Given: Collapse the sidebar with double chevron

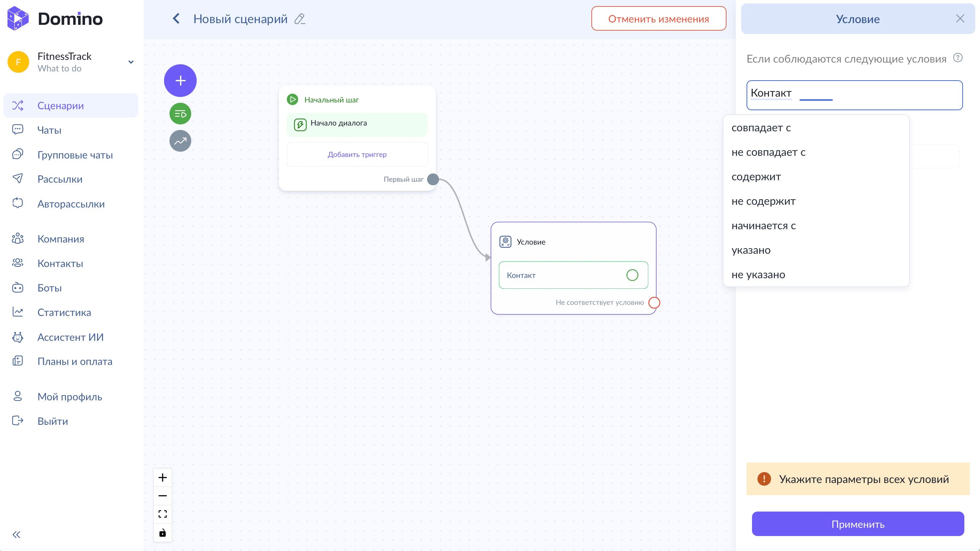Looking at the screenshot, I should [x=16, y=535].
